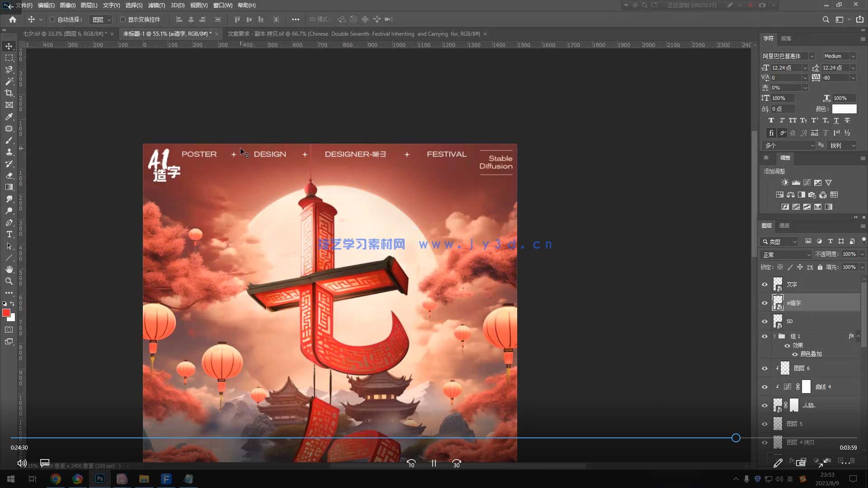868x488 pixels.
Task: Expand the 组 1 layer group
Action: [774, 336]
